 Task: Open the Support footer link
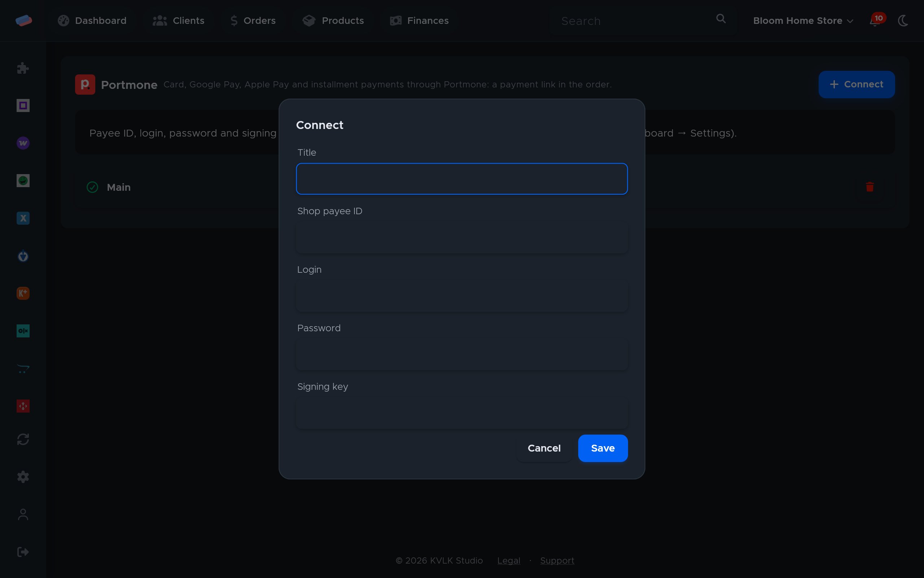pyautogui.click(x=557, y=561)
